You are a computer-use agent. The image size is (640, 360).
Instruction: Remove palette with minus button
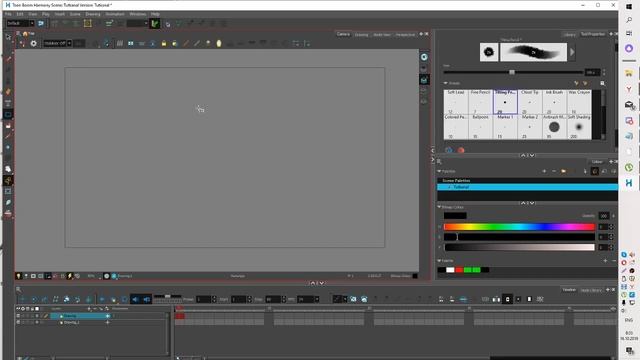coord(554,171)
